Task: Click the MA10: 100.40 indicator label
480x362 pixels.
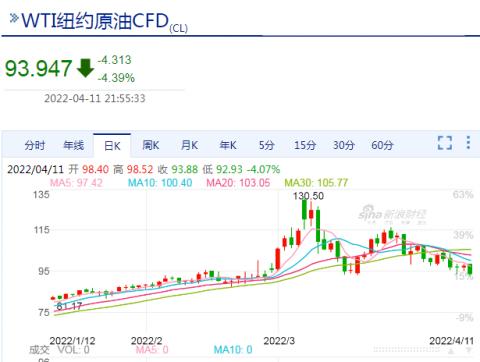Action: coord(160,183)
